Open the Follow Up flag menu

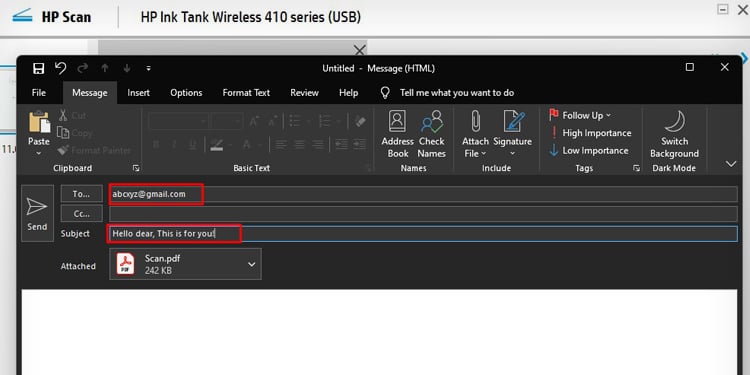click(580, 115)
